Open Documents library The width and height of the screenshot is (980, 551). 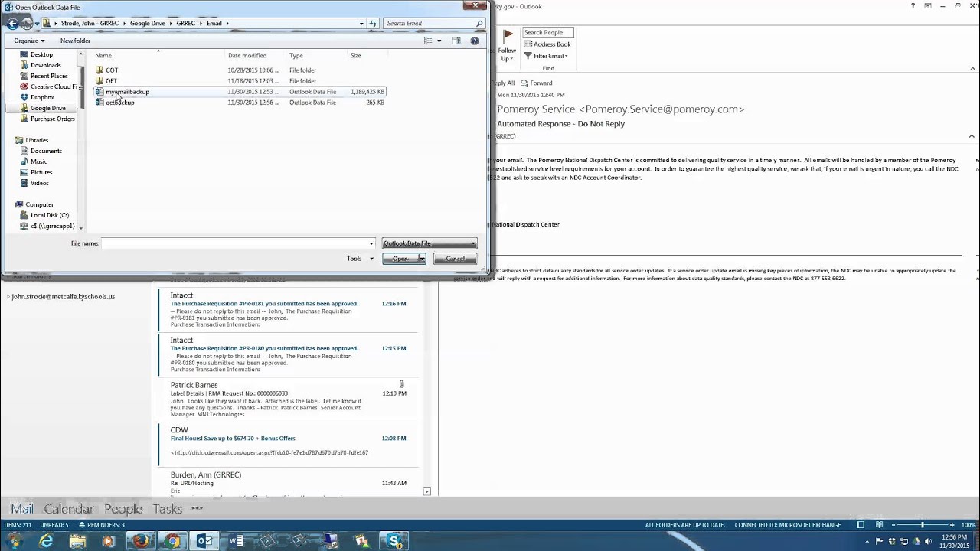(46, 151)
